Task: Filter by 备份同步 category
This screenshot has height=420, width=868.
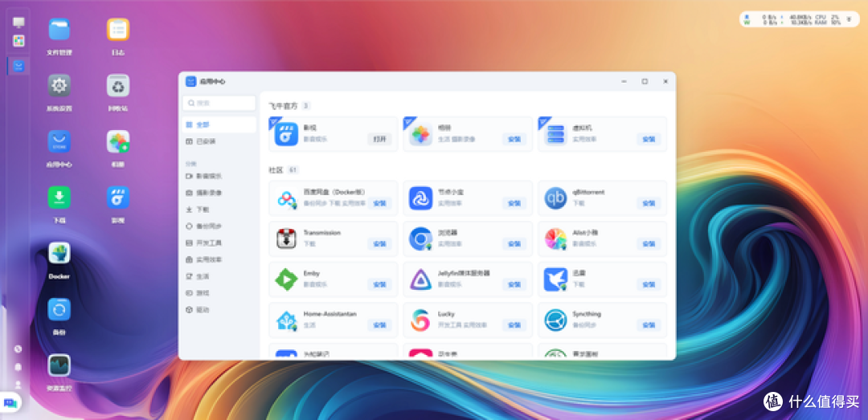Action: (x=219, y=226)
